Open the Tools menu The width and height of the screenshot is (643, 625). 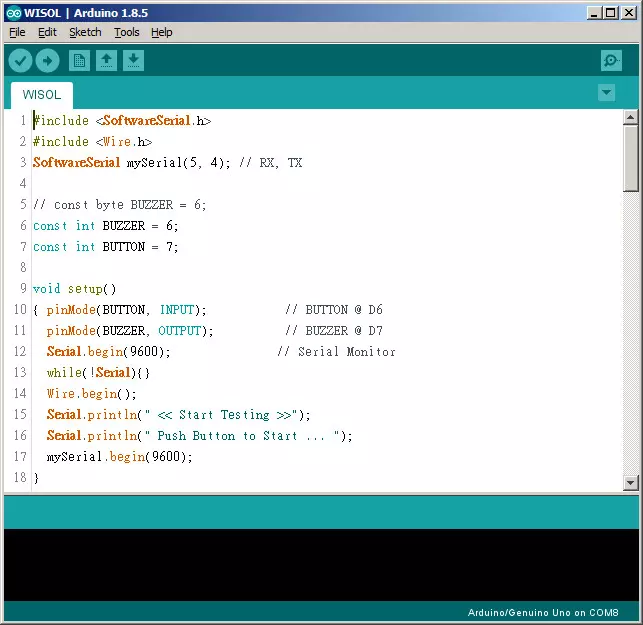tap(126, 32)
